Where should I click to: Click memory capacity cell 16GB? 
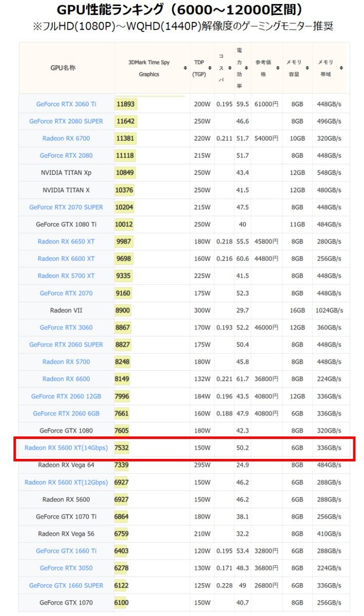(x=297, y=311)
